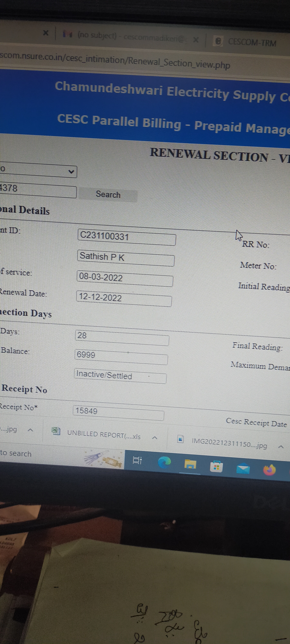The height and width of the screenshot is (644, 290).
Task: Launch Microsoft Edge from the taskbar
Action: [164, 462]
